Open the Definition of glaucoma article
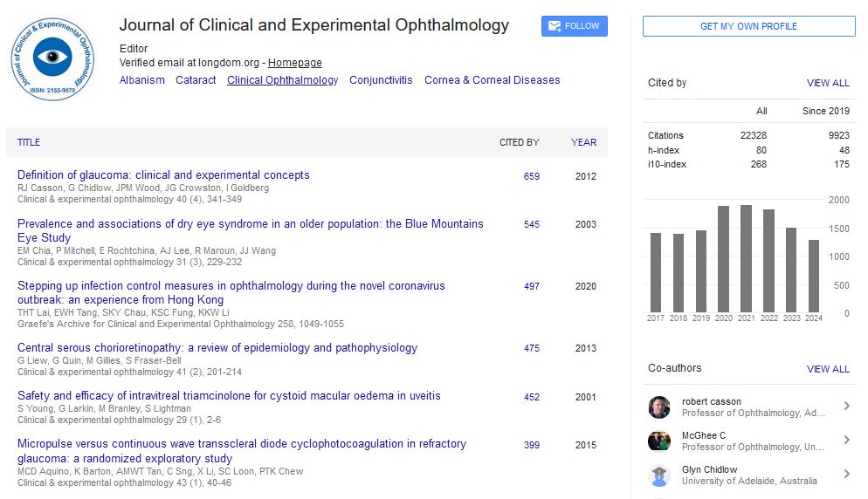This screenshot has height=499, width=868. tap(163, 175)
